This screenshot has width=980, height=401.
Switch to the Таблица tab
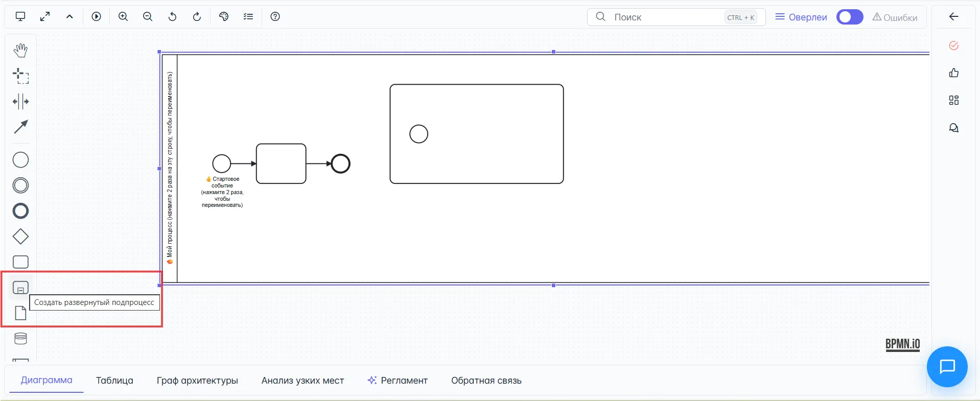tap(114, 381)
